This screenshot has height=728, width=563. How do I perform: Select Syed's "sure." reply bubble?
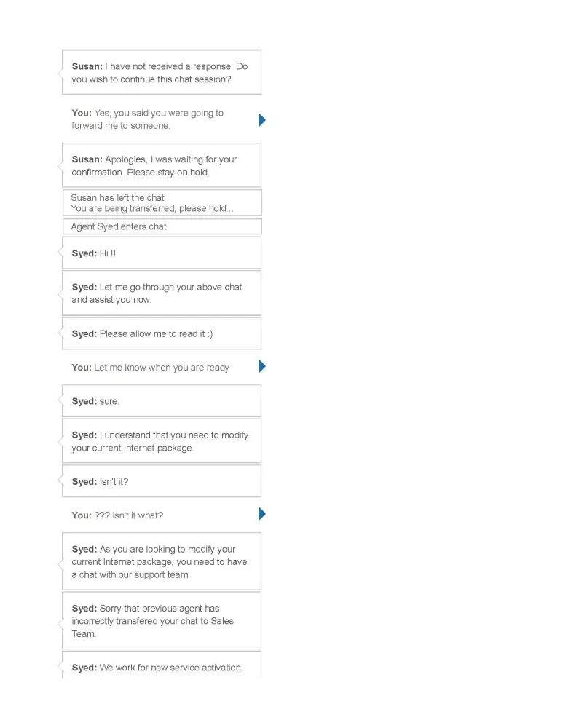coord(161,401)
